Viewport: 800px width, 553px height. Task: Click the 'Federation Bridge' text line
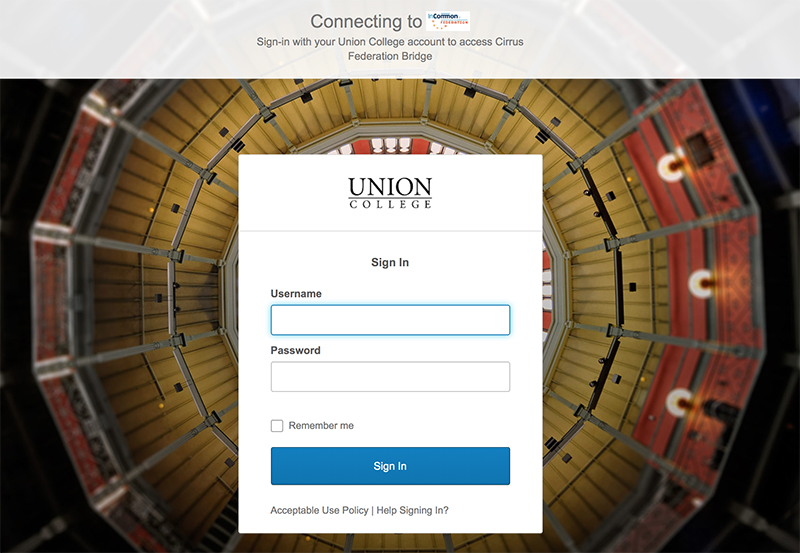tap(390, 57)
